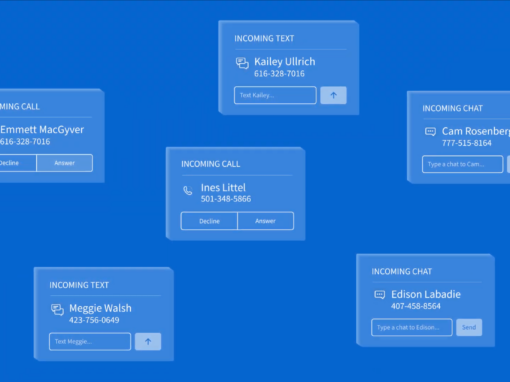This screenshot has width=510, height=382.
Task: Click INCOMING CHAT heading on Edison card
Action: [x=402, y=272]
